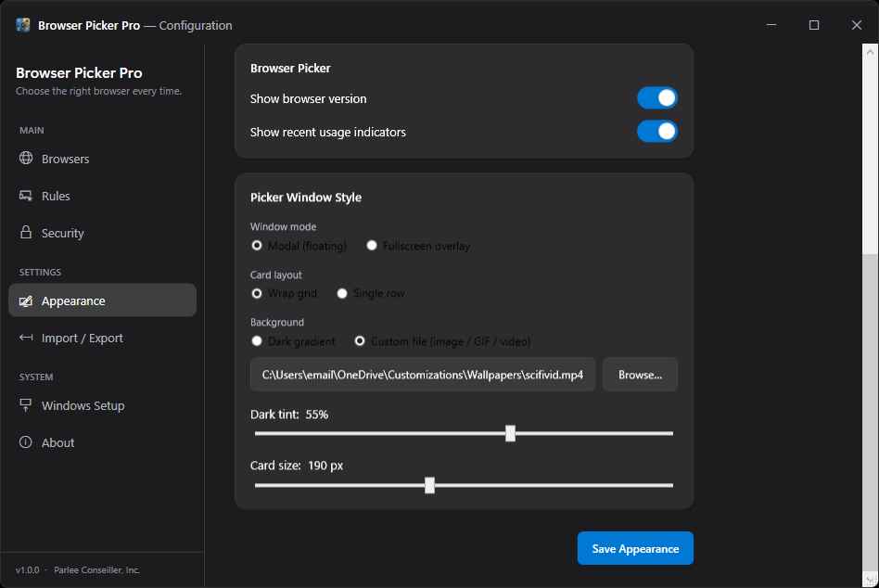Screen dimensions: 879x588
Task: Click the Import / Export arrow icon
Action: pos(26,338)
